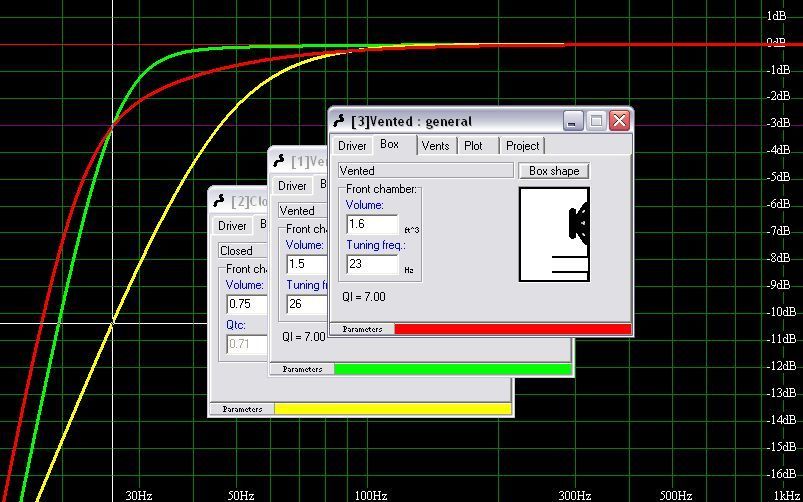Click the -10dB axis label

[x=781, y=312]
